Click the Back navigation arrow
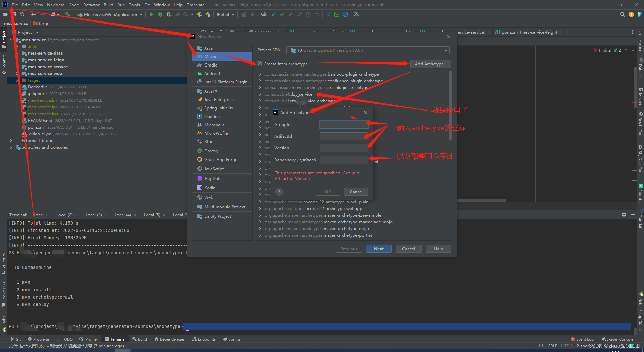 click(x=33, y=14)
